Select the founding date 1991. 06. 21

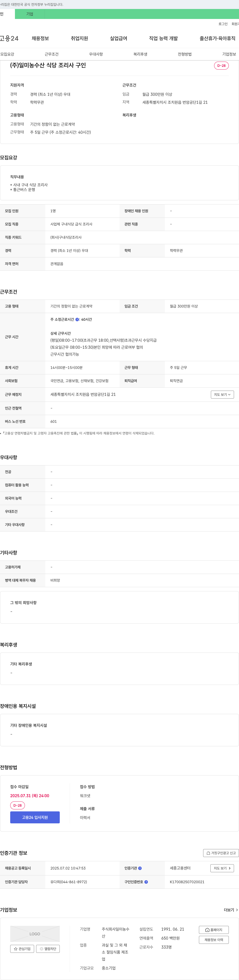[x=173, y=929]
